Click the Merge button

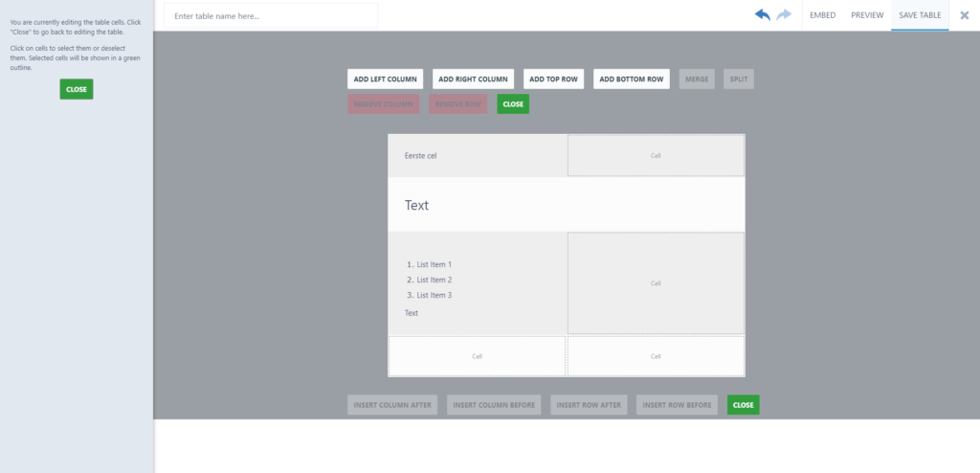[697, 79]
